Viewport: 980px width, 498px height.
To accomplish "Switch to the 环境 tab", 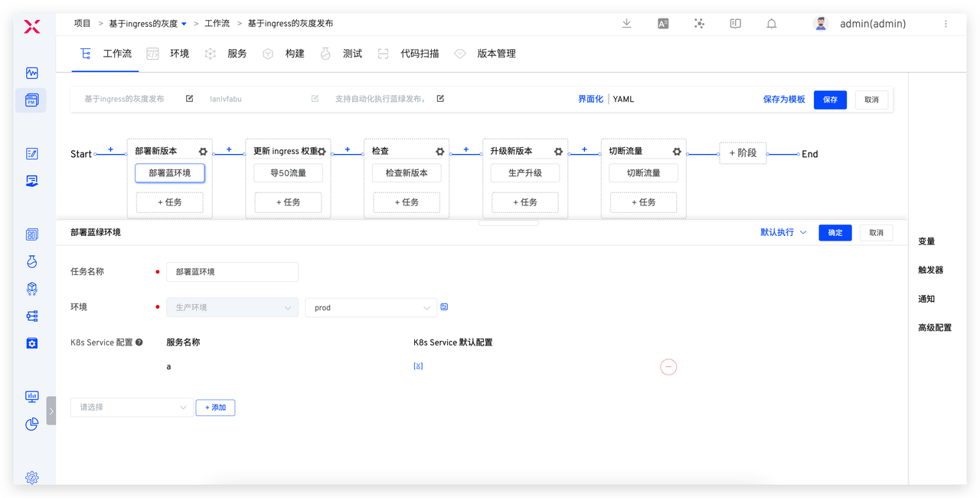I will pyautogui.click(x=179, y=54).
